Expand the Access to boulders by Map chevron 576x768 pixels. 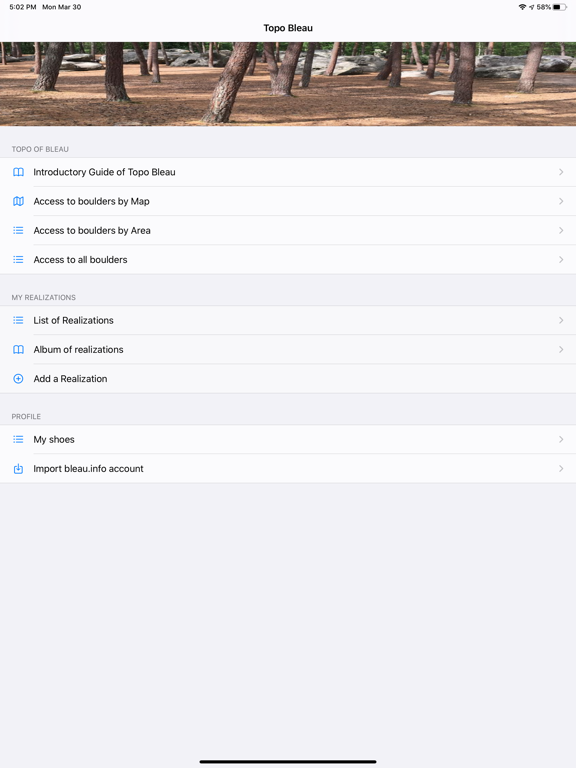(x=561, y=201)
